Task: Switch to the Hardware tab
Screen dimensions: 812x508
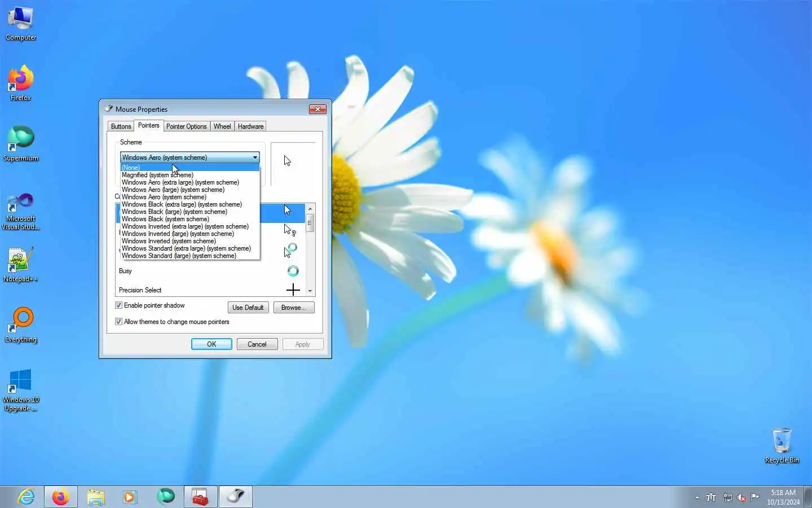Action: [250, 126]
